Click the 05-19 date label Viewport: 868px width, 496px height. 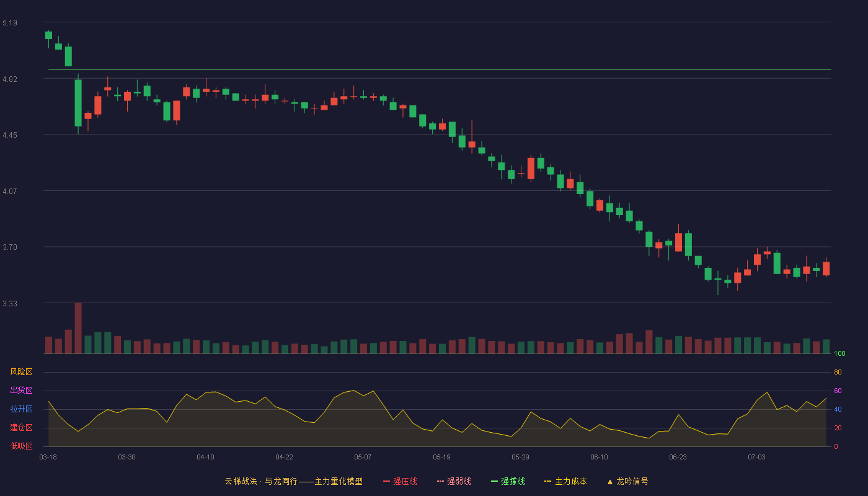click(441, 457)
